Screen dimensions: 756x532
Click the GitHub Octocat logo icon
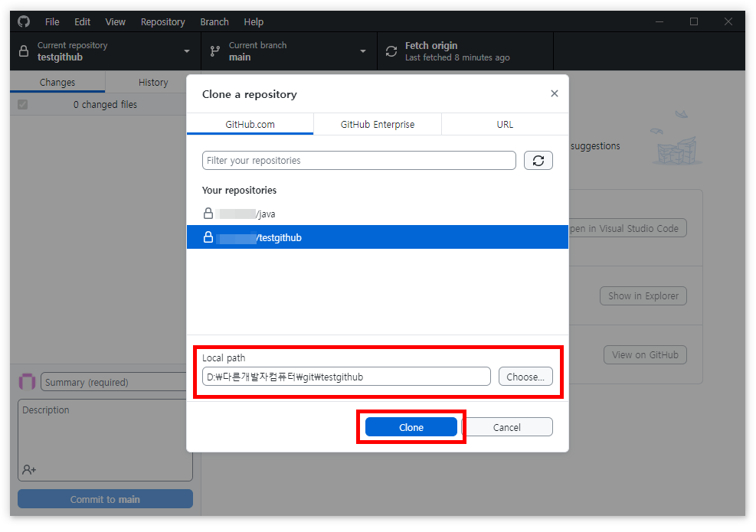point(24,21)
